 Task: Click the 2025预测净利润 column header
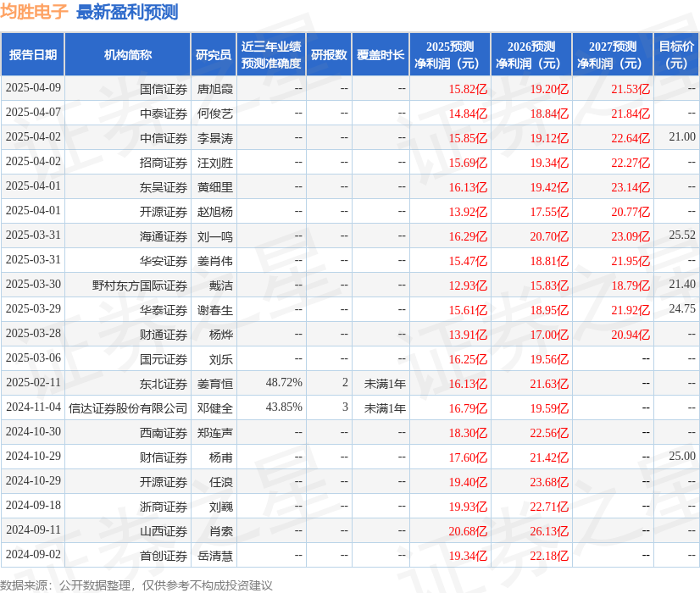click(x=449, y=54)
